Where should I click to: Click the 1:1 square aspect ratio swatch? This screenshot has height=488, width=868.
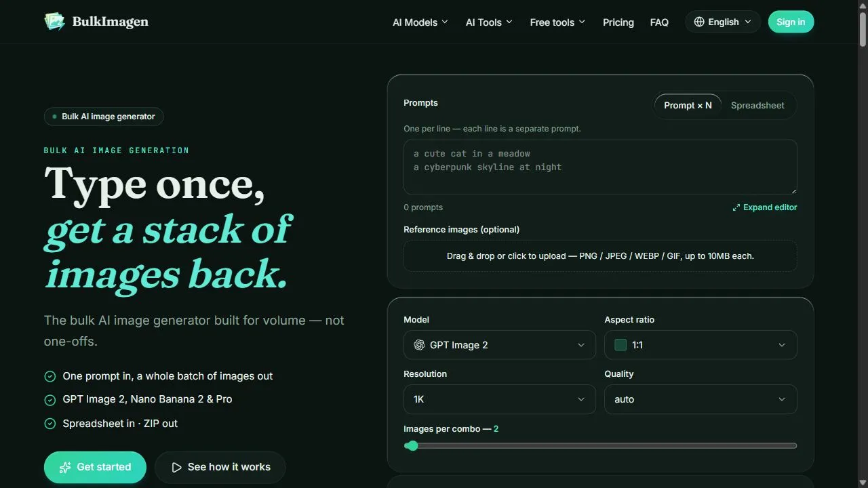pyautogui.click(x=620, y=345)
